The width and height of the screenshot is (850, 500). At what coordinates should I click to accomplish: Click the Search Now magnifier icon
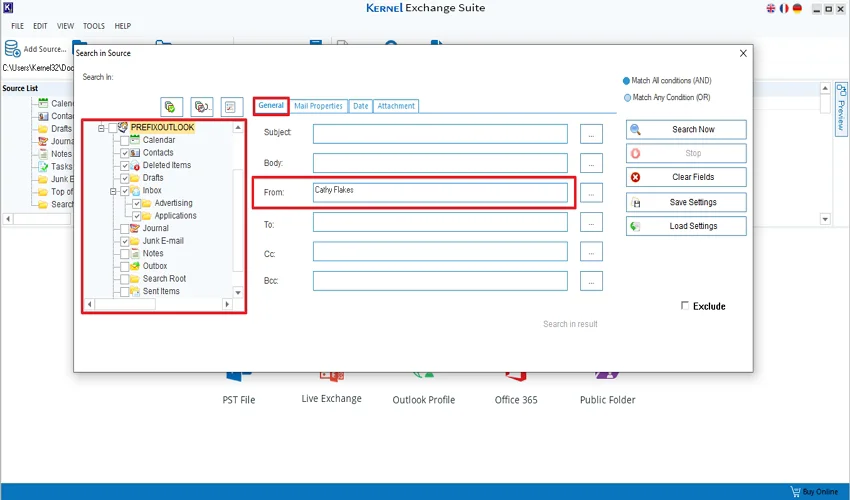point(635,130)
